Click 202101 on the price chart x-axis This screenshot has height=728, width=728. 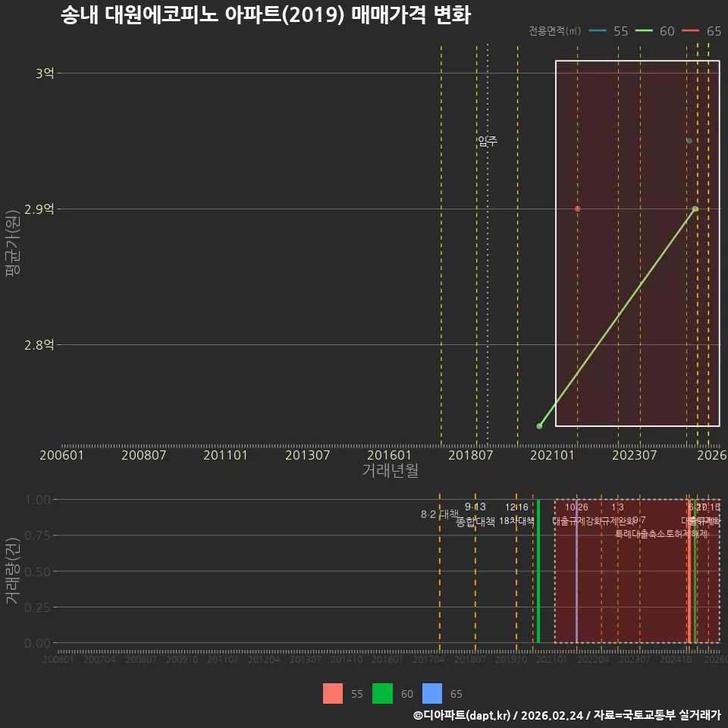point(553,455)
